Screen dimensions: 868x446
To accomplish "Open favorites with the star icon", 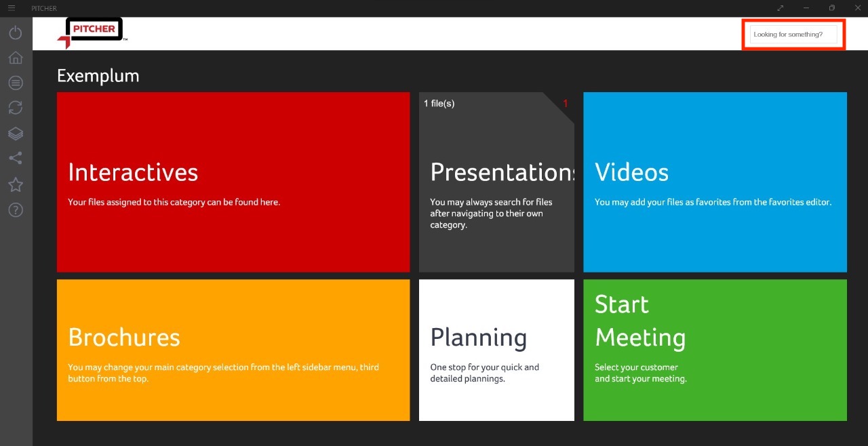I will [16, 184].
